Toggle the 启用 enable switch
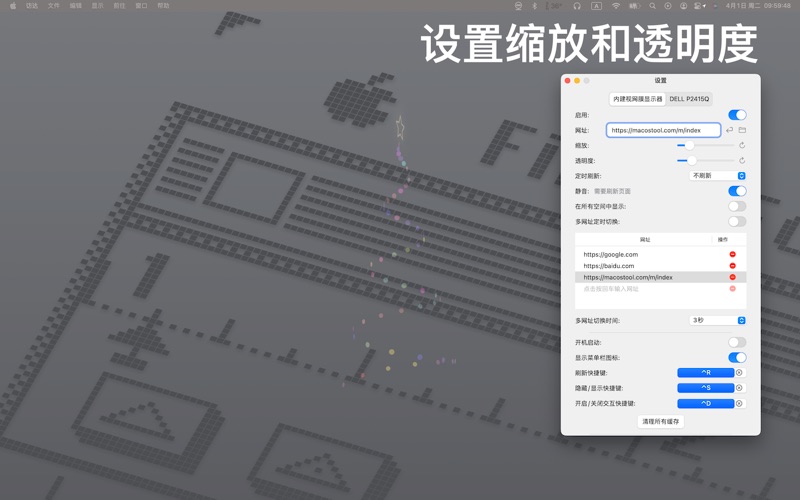This screenshot has width=800, height=500. pyautogui.click(x=737, y=115)
